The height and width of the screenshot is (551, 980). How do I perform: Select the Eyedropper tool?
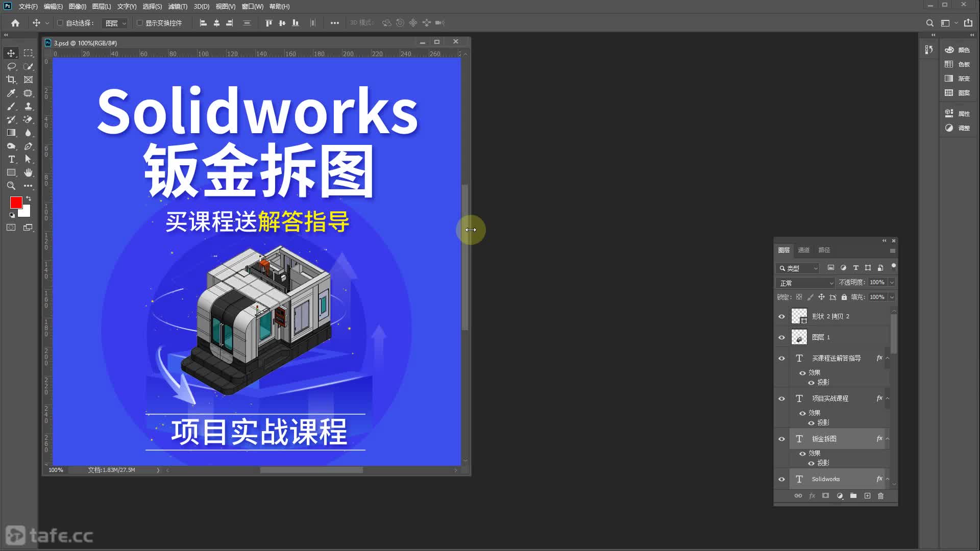[x=11, y=93]
